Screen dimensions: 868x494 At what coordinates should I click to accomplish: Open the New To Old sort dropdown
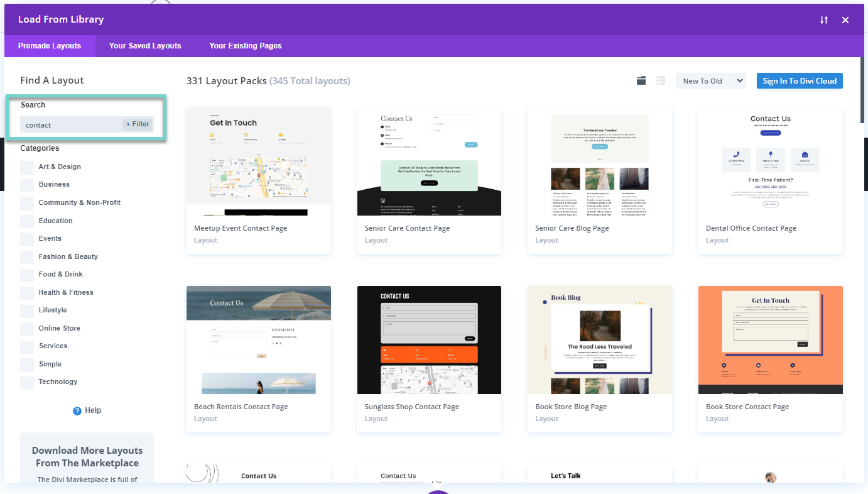click(710, 81)
